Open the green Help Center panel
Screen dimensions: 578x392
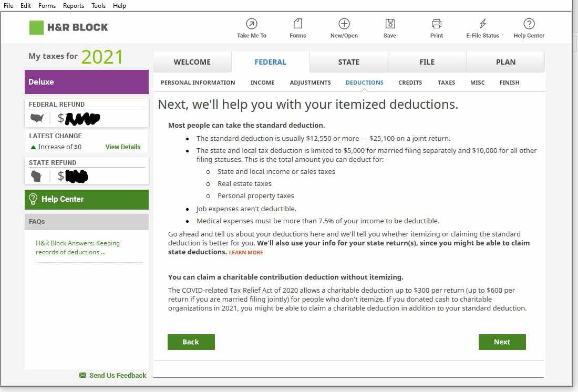pyautogui.click(x=87, y=199)
